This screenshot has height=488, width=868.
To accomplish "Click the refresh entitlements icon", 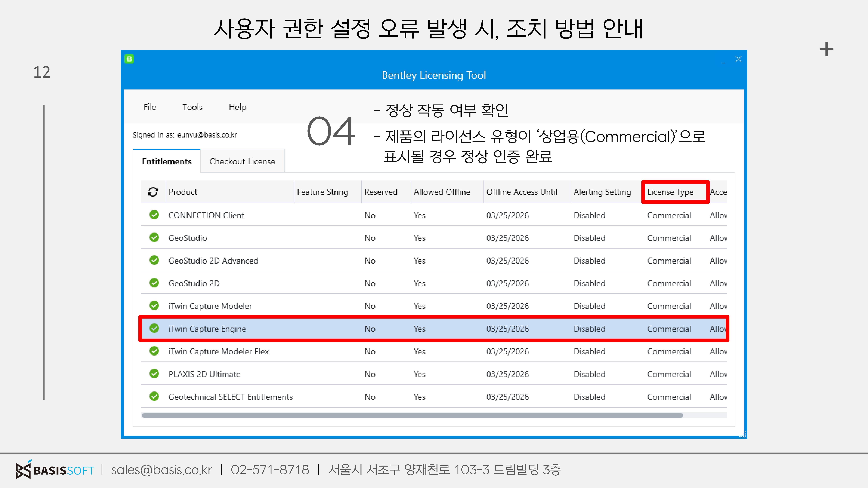I will pyautogui.click(x=153, y=192).
